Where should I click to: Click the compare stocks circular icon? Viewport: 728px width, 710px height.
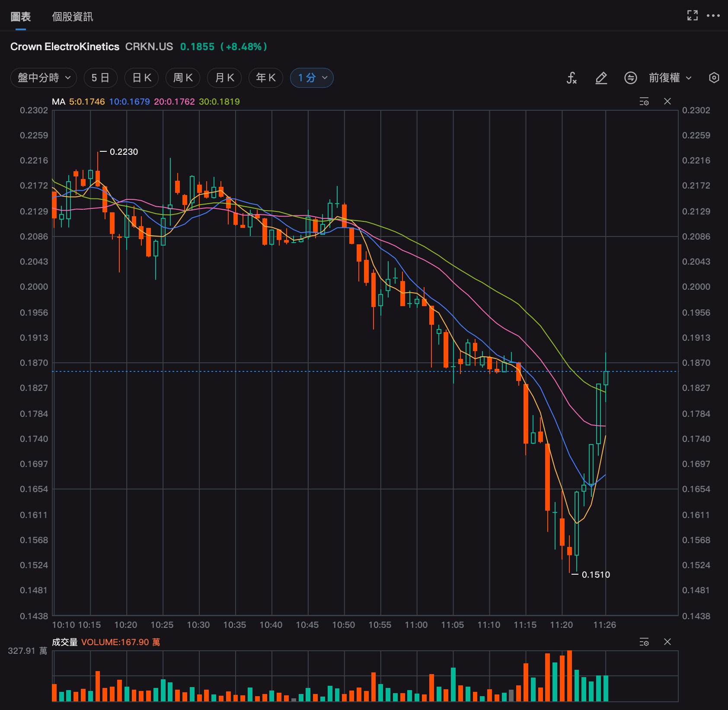(631, 78)
